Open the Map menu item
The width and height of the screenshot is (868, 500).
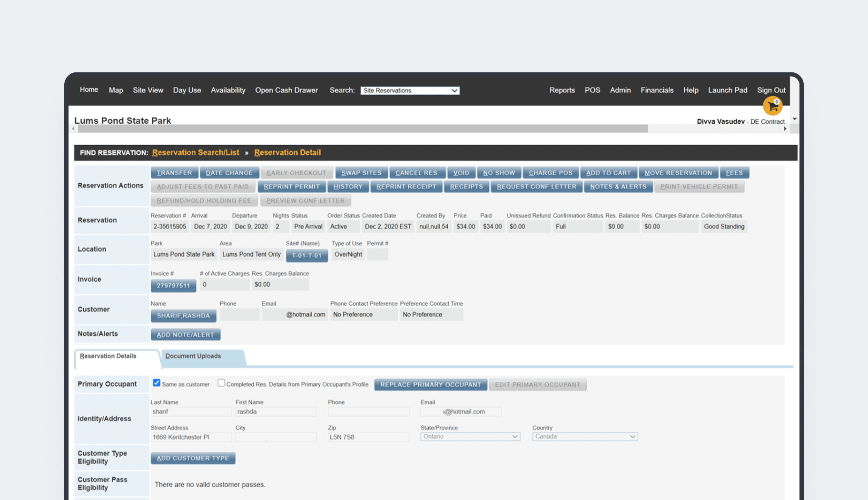[116, 90]
